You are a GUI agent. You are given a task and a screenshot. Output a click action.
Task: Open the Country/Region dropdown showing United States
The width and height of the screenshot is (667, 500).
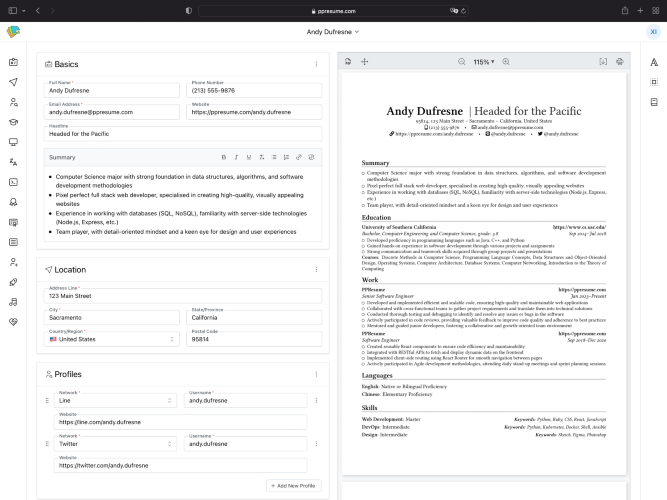tap(112, 340)
